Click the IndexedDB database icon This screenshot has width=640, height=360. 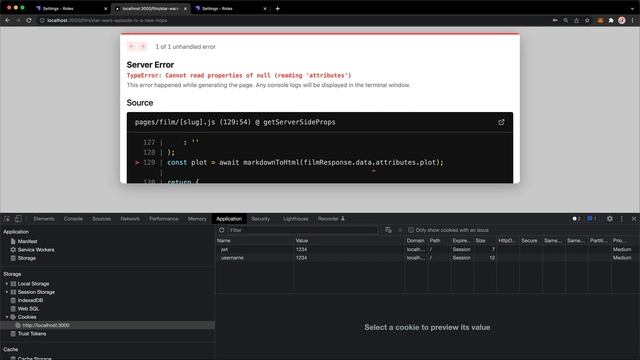coord(13,300)
